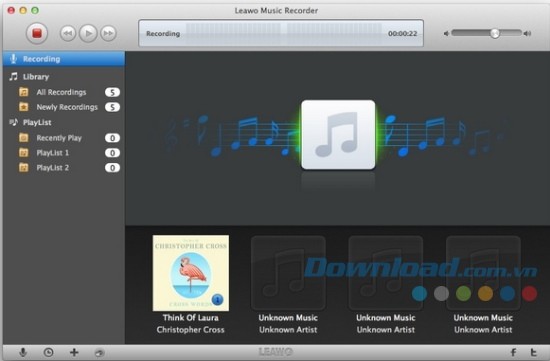Screen dimensions: 550x361
Task: Click the LEAWO logo in the bottom bar
Action: point(275,352)
